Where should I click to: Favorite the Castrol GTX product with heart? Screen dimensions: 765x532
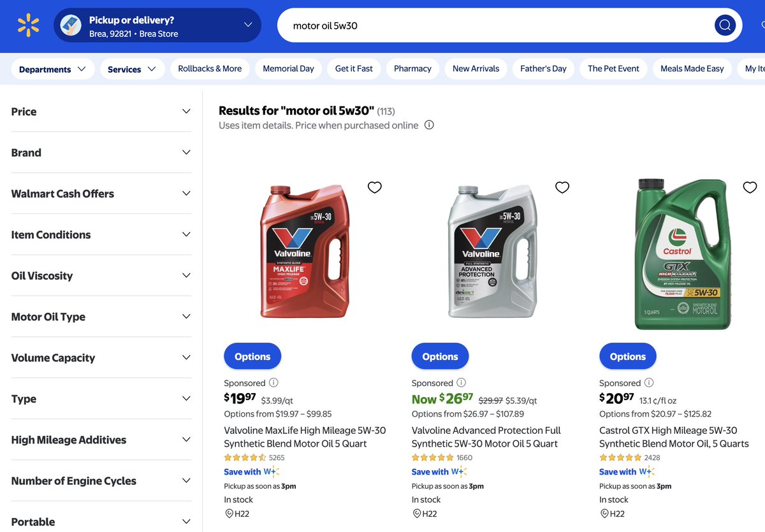(x=750, y=187)
